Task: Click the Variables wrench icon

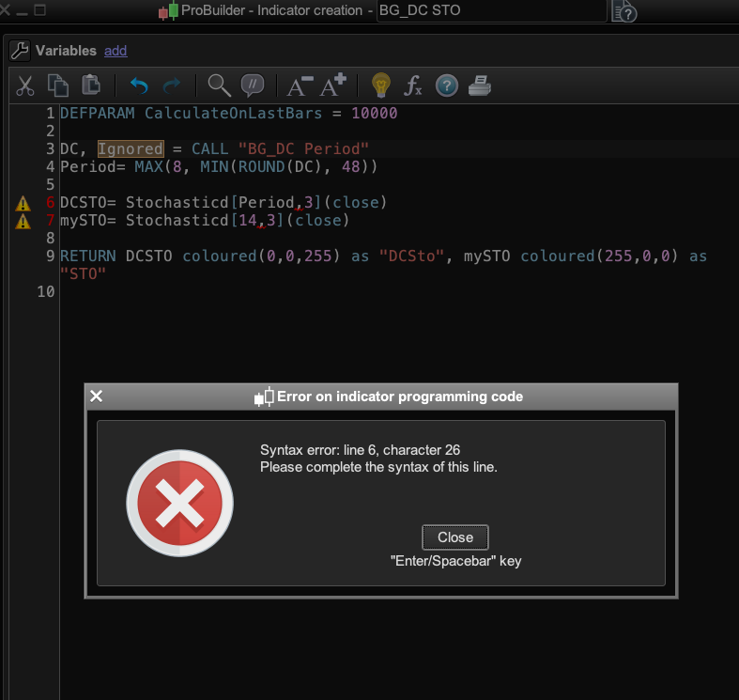Action: coord(20,51)
